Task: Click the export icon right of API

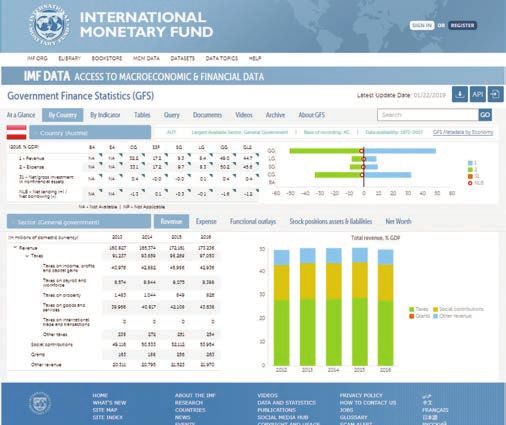Action: pos(496,95)
